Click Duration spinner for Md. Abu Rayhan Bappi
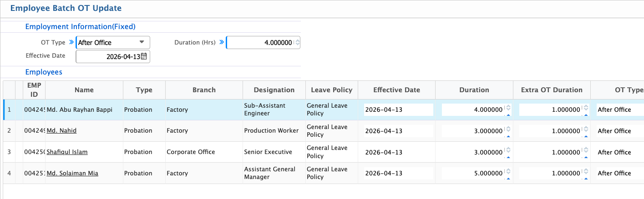Image resolution: width=644 pixels, height=199 pixels. pos(508,109)
